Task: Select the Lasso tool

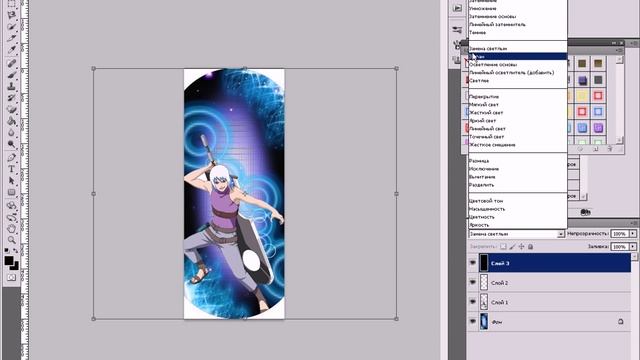Action: 11,15
